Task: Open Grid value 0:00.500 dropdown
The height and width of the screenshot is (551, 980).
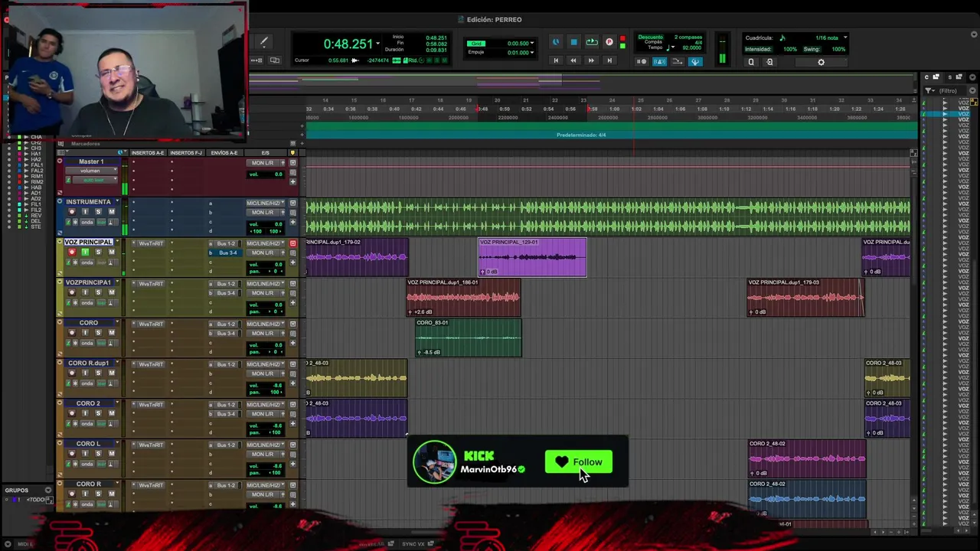Action: (x=532, y=44)
